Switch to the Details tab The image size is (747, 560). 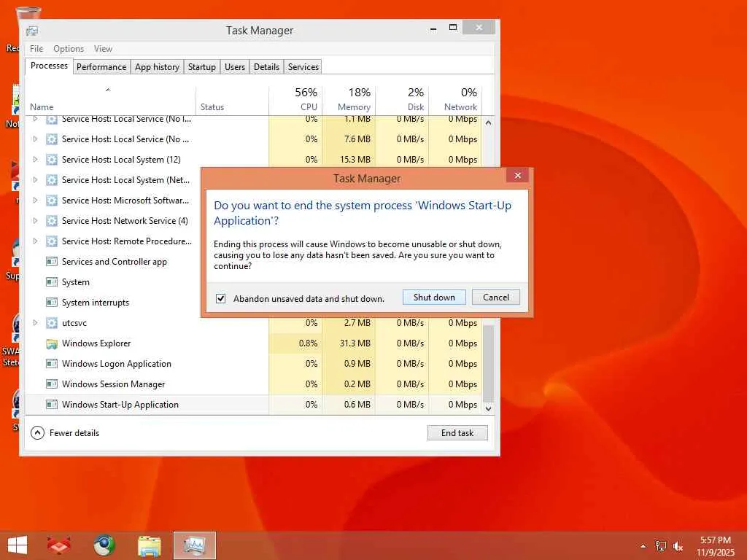pyautogui.click(x=267, y=66)
